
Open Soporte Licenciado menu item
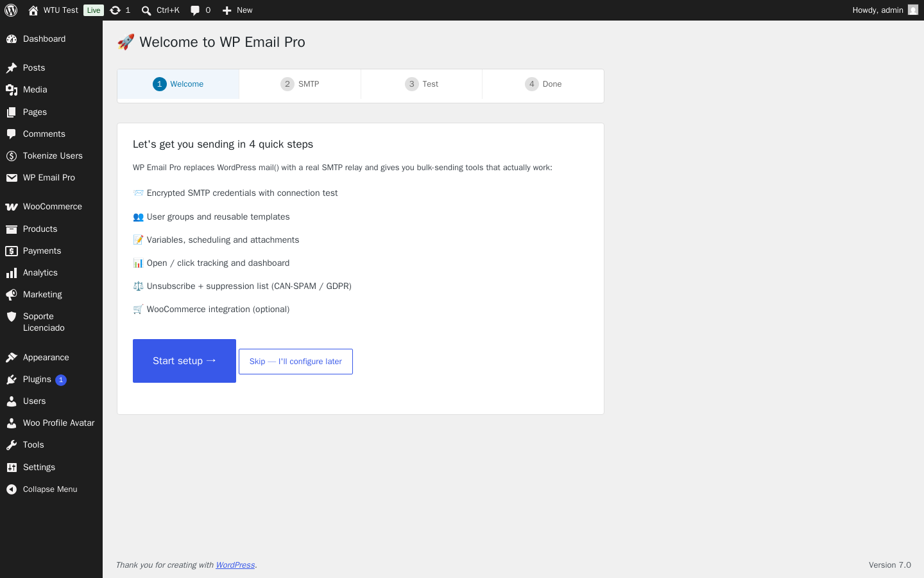click(51, 322)
